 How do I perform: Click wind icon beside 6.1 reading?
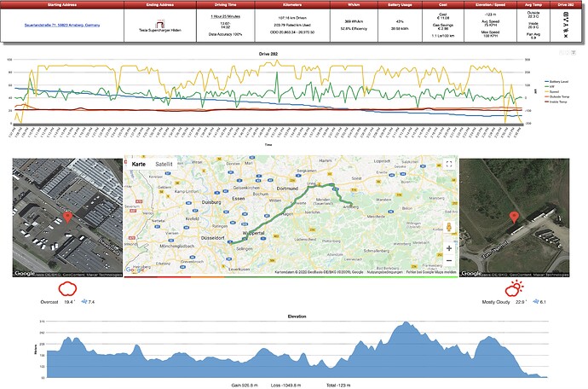click(x=536, y=301)
